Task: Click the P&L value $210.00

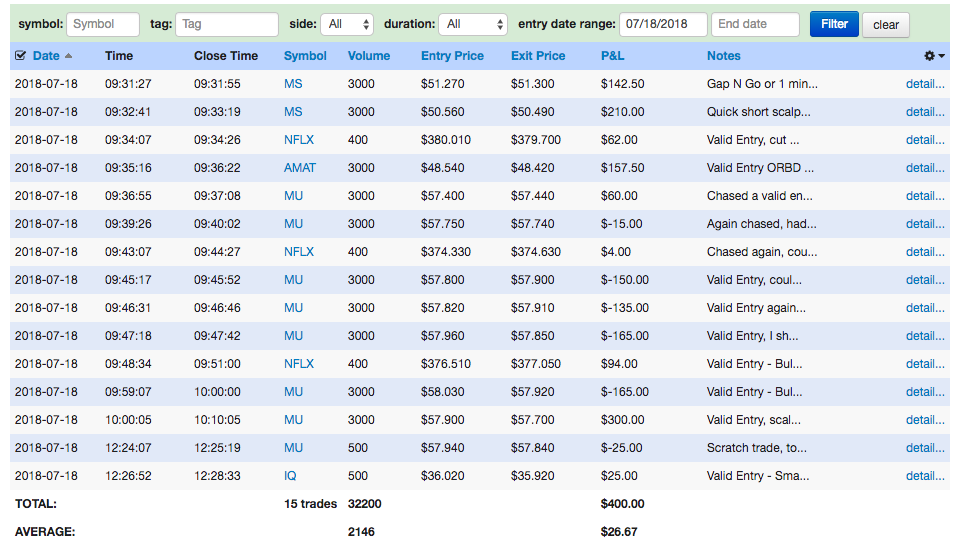Action: [623, 112]
